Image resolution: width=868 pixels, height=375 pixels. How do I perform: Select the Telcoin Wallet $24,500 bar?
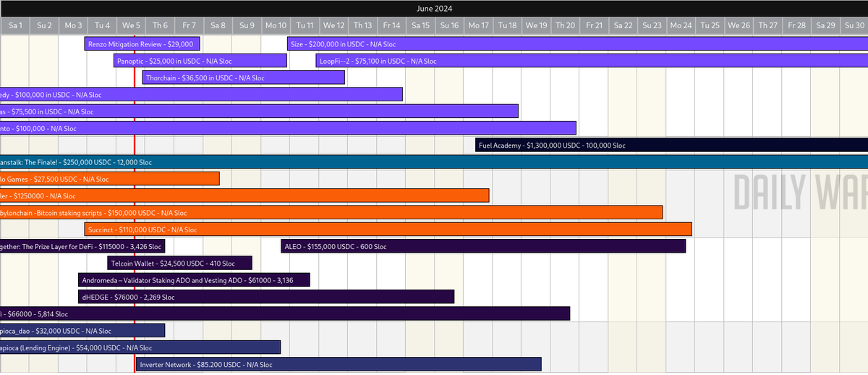coord(179,264)
